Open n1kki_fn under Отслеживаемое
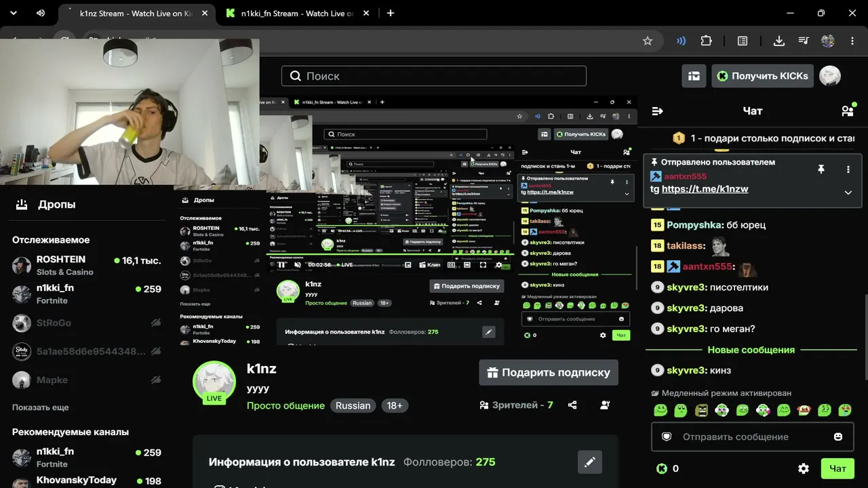This screenshot has width=868, height=488. point(86,293)
